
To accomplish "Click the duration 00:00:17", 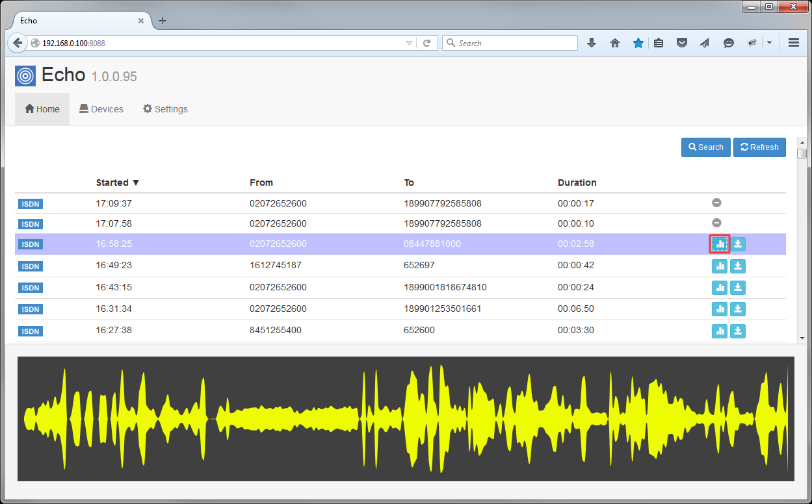I will tap(576, 203).
